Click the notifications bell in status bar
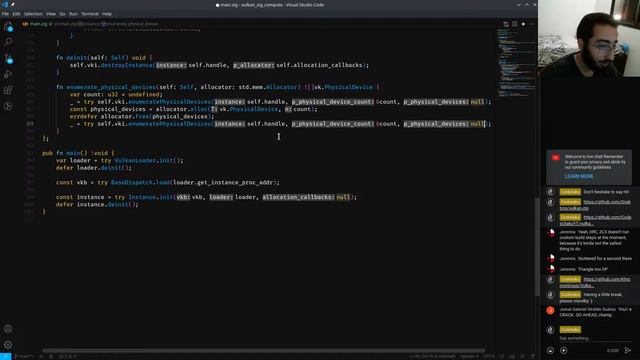640x360 pixels. click(x=532, y=356)
